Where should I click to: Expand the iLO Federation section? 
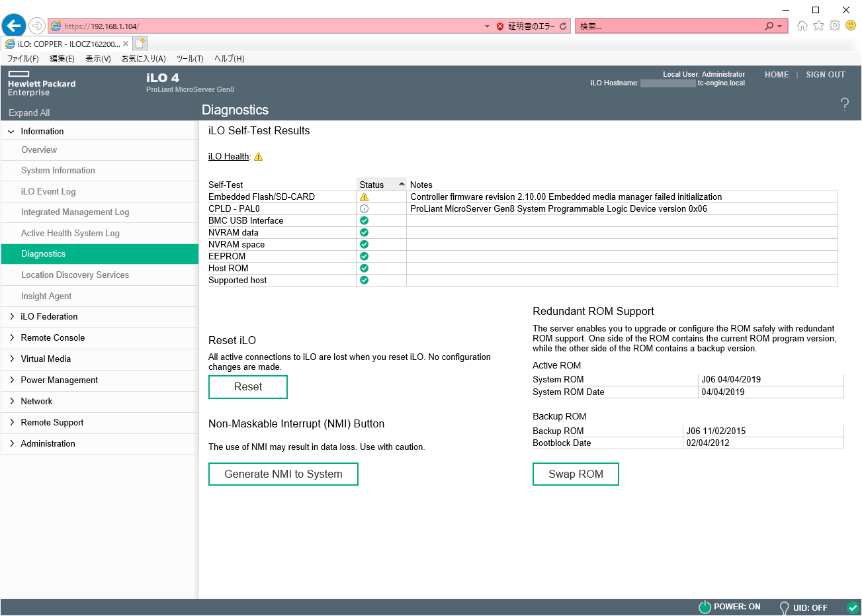(11, 317)
